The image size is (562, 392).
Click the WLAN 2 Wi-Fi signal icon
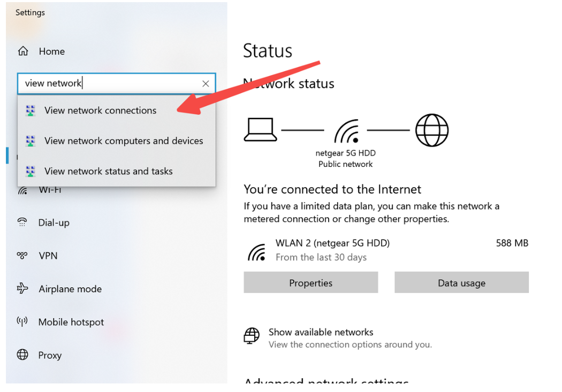click(257, 252)
